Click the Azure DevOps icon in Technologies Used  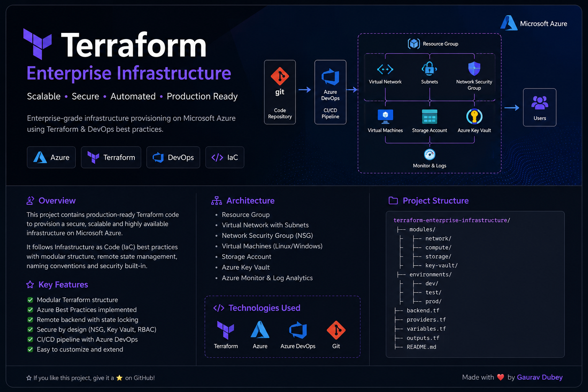298,330
